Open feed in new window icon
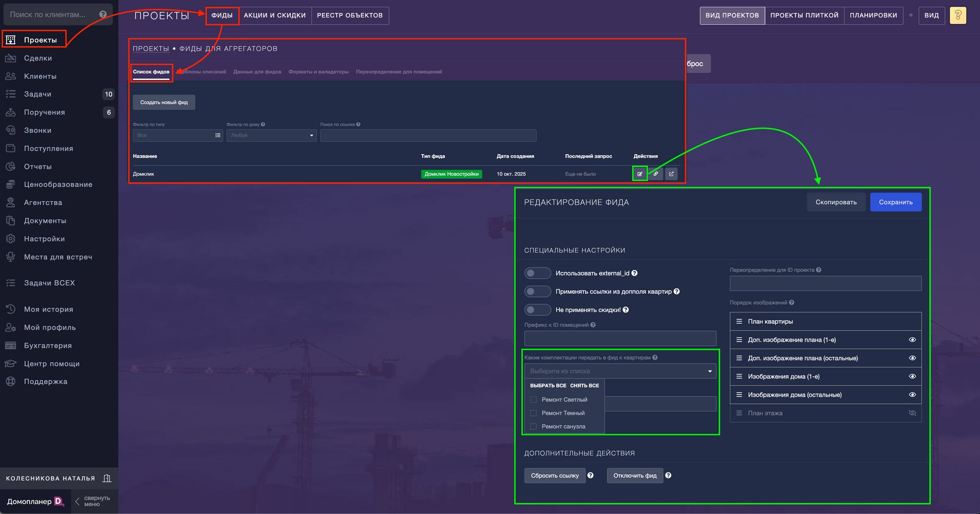 (671, 174)
